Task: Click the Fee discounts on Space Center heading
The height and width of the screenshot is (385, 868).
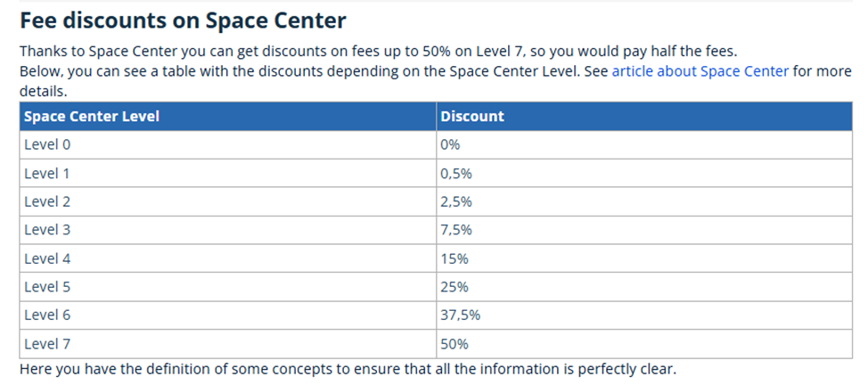Action: click(183, 20)
